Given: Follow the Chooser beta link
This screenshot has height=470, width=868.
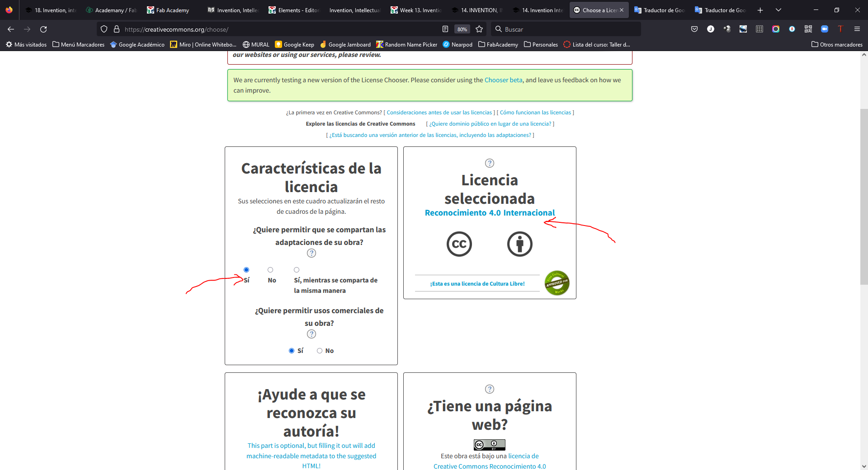Looking at the screenshot, I should 503,80.
